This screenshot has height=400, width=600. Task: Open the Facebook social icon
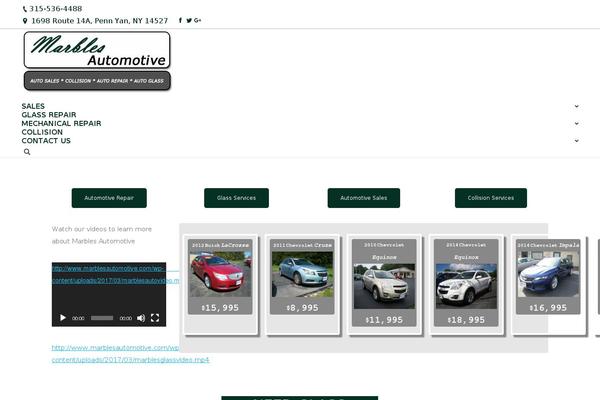tap(180, 20)
